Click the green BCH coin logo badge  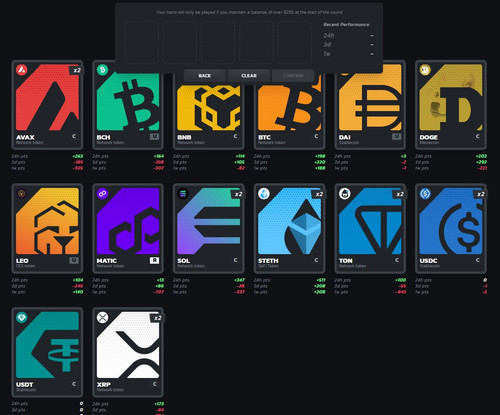(102, 70)
